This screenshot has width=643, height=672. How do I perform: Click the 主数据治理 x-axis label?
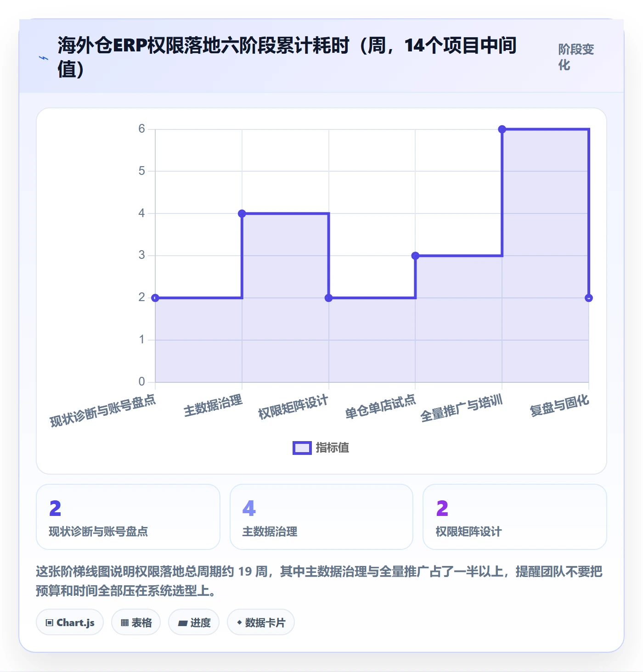[x=213, y=405]
